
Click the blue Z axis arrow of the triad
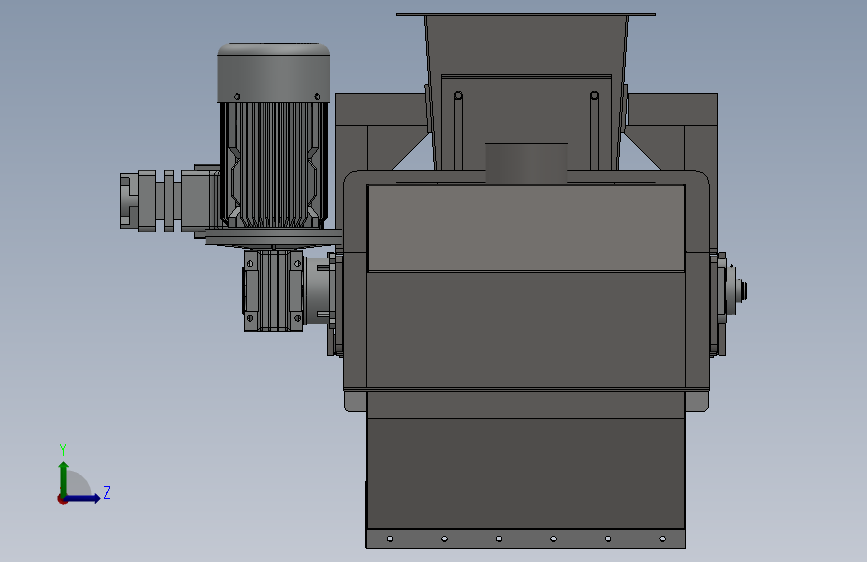coord(84,498)
